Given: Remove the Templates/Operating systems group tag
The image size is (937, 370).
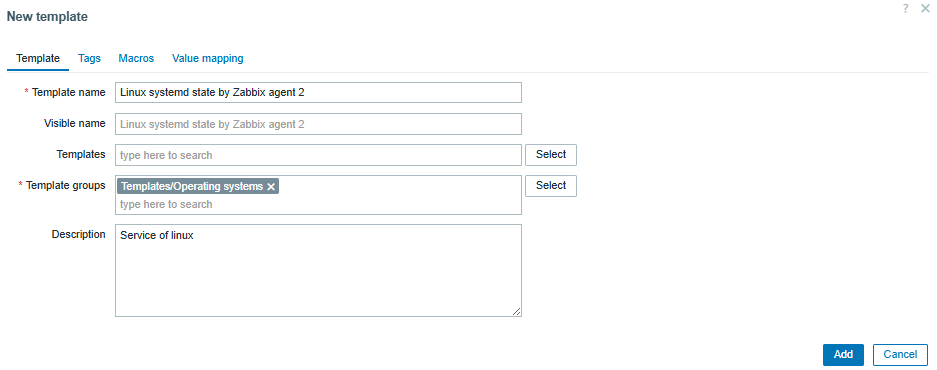Looking at the screenshot, I should (x=271, y=187).
